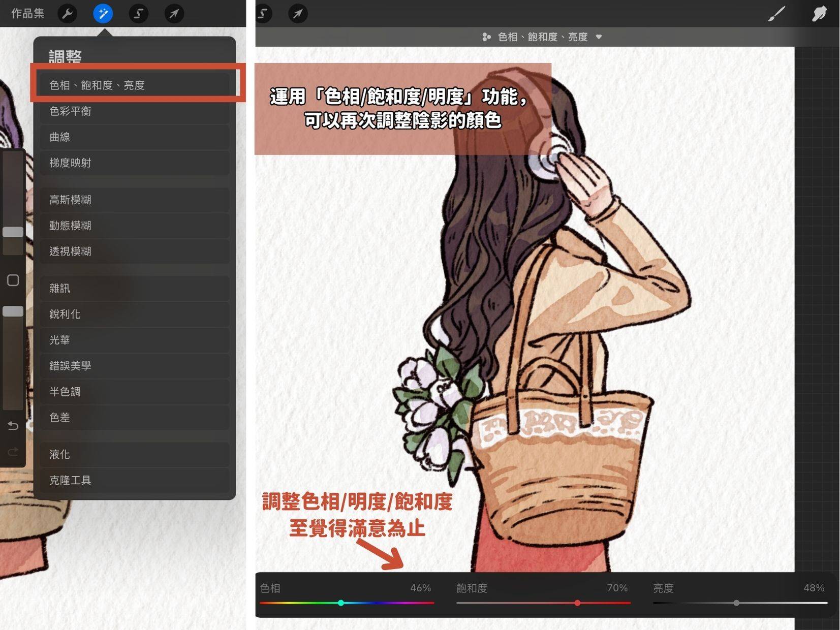840x630 pixels.
Task: Select the arrow Transform tool in left toolbar
Action: coord(174,14)
